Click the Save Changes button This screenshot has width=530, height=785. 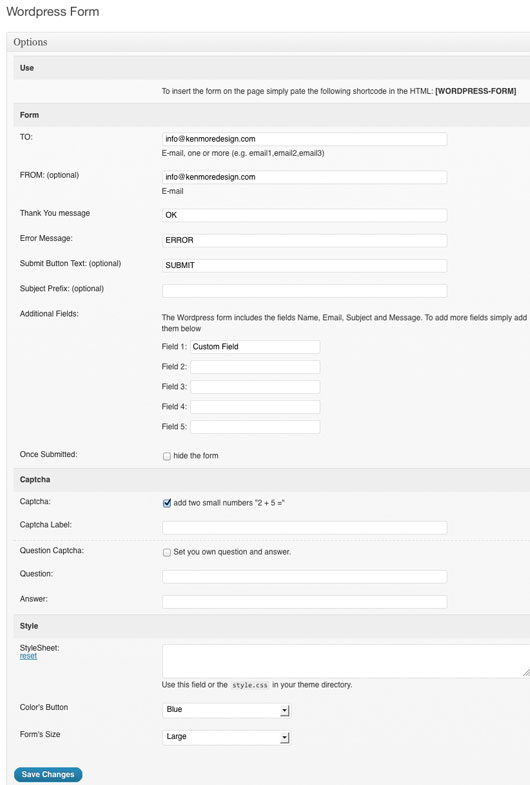(48, 774)
